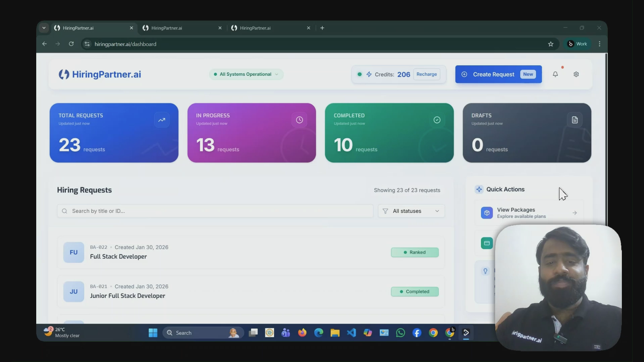The width and height of the screenshot is (644, 362).
Task: Open the View Packages quick action
Action: [529, 213]
